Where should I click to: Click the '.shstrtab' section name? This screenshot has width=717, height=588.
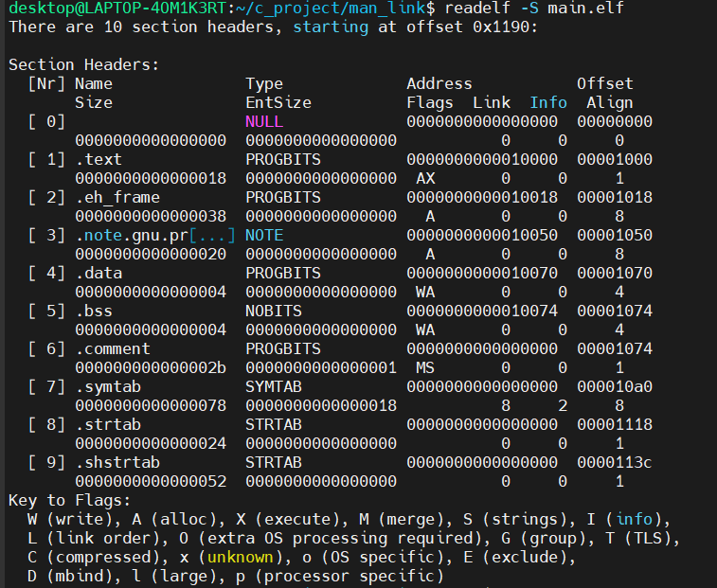pos(117,463)
